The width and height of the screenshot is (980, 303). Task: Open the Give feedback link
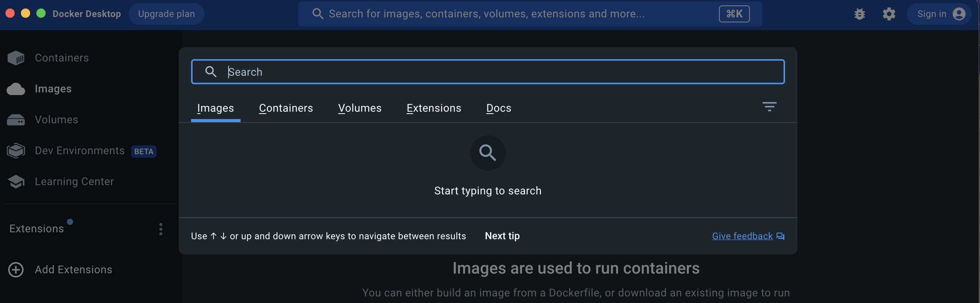click(742, 236)
